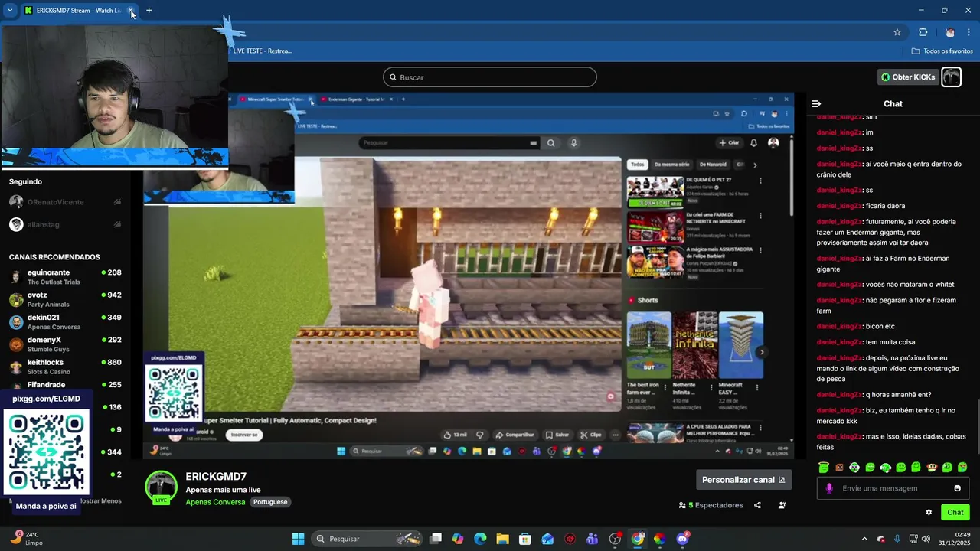Open the emoji picker in the chat input
Image resolution: width=980 pixels, height=551 pixels.
coord(957,488)
